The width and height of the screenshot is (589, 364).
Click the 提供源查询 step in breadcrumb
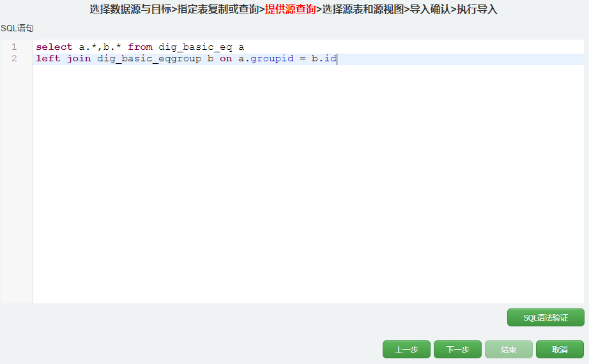[291, 9]
